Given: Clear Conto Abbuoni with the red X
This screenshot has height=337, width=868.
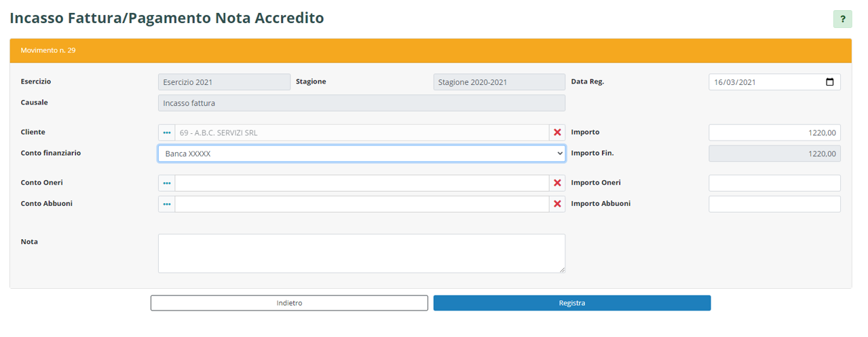Looking at the screenshot, I should pos(557,204).
